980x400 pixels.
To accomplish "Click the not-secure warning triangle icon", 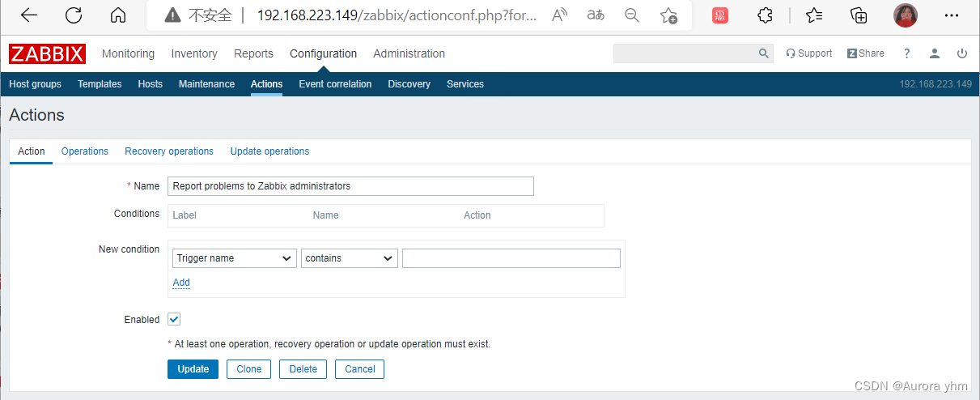I will coord(172,15).
